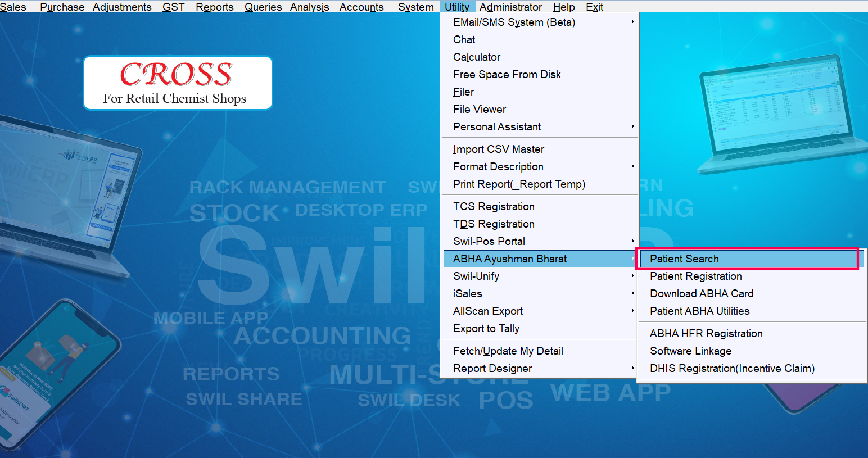Open the Queries menu

pyautogui.click(x=263, y=7)
